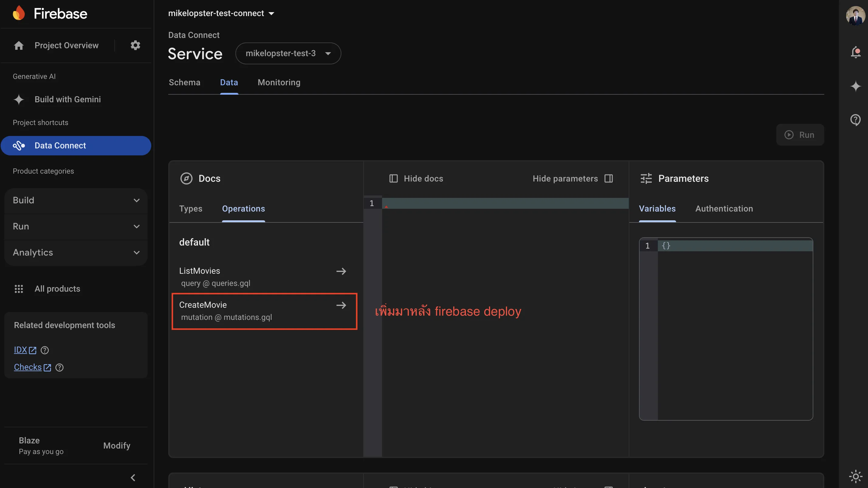This screenshot has height=488, width=868.
Task: Click 'query @ queries.gql' text
Action: point(216,283)
